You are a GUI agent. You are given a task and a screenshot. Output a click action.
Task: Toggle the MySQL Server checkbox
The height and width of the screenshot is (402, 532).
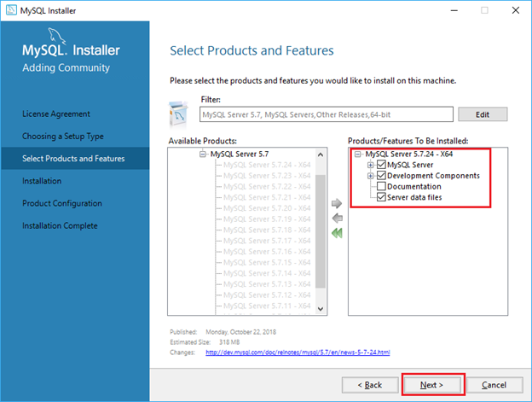click(x=381, y=165)
